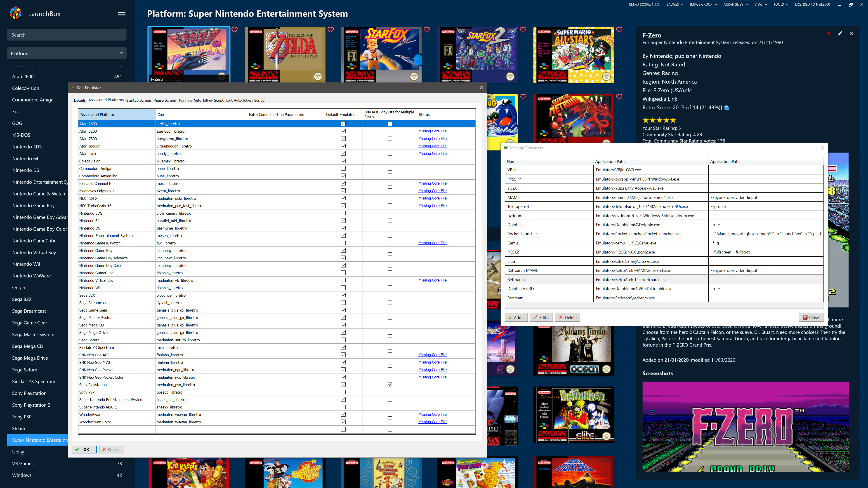Select Sony Playstation 2 platform in sidebar
The image size is (868, 488).
[x=31, y=405]
